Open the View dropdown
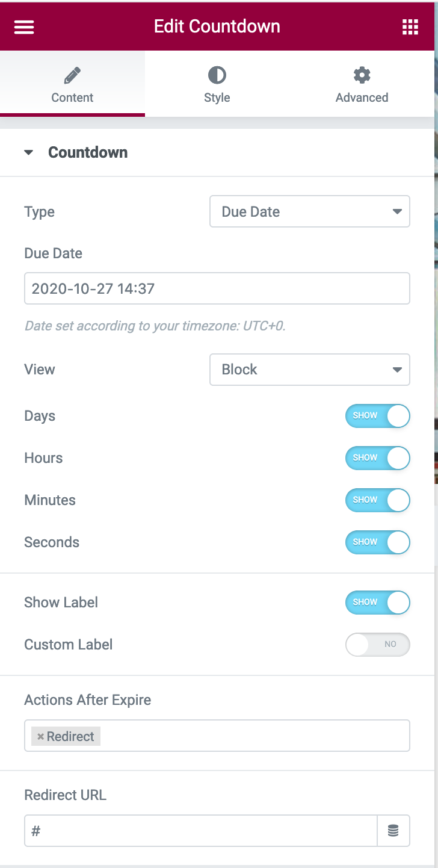Viewport: 438px width, 868px height. pyautogui.click(x=309, y=370)
